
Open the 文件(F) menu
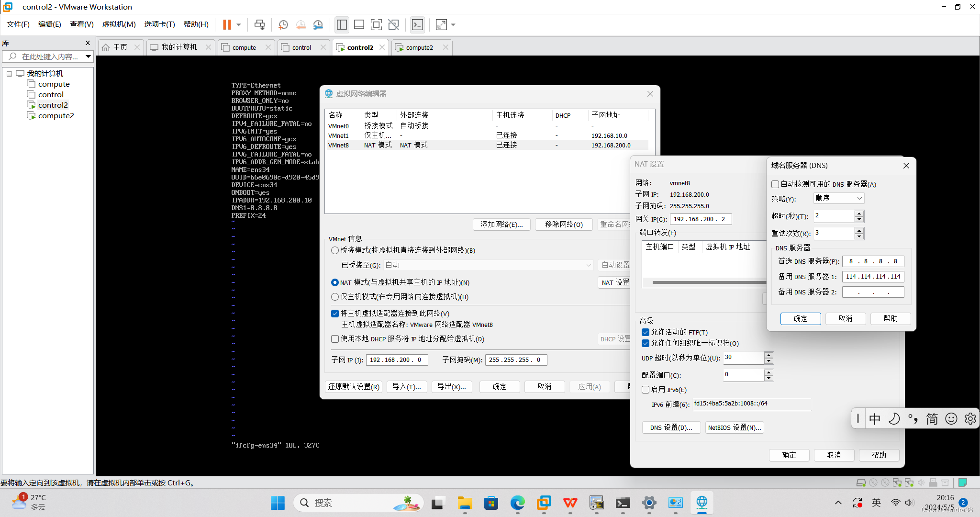click(x=18, y=24)
